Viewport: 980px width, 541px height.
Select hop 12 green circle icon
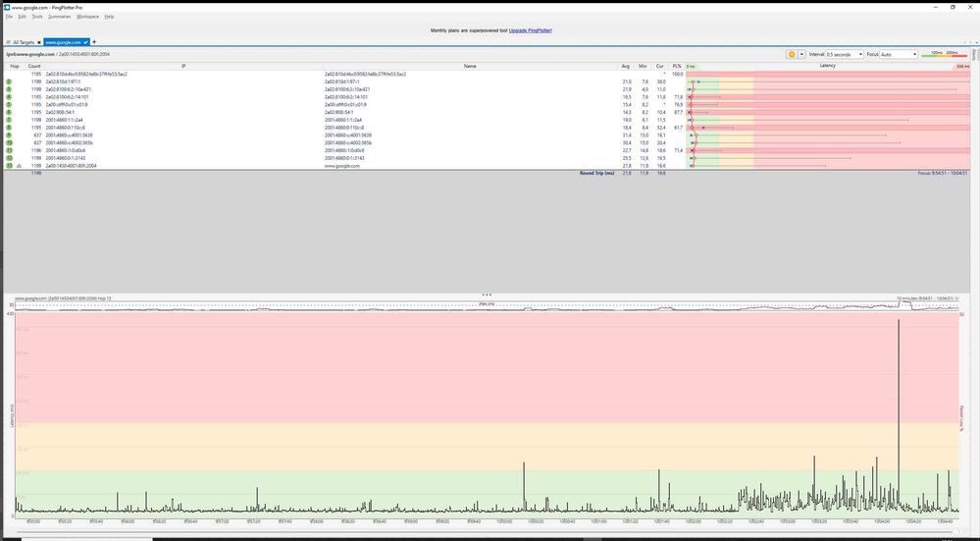point(9,158)
